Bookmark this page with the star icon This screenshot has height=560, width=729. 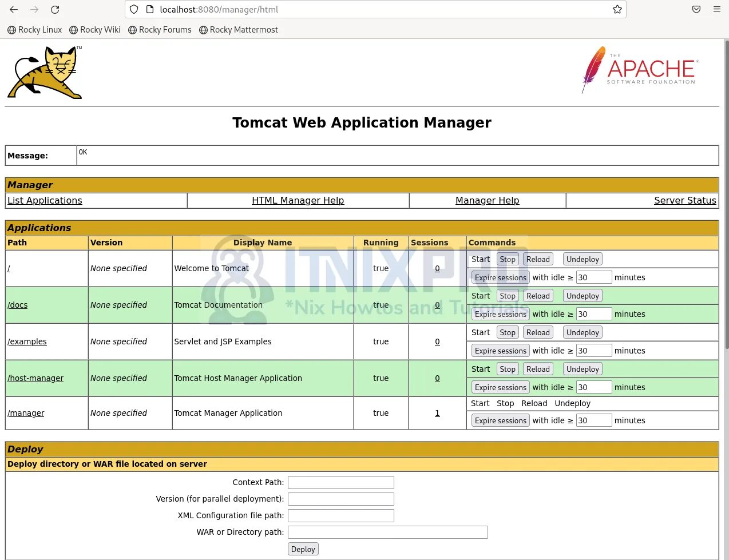pyautogui.click(x=617, y=9)
